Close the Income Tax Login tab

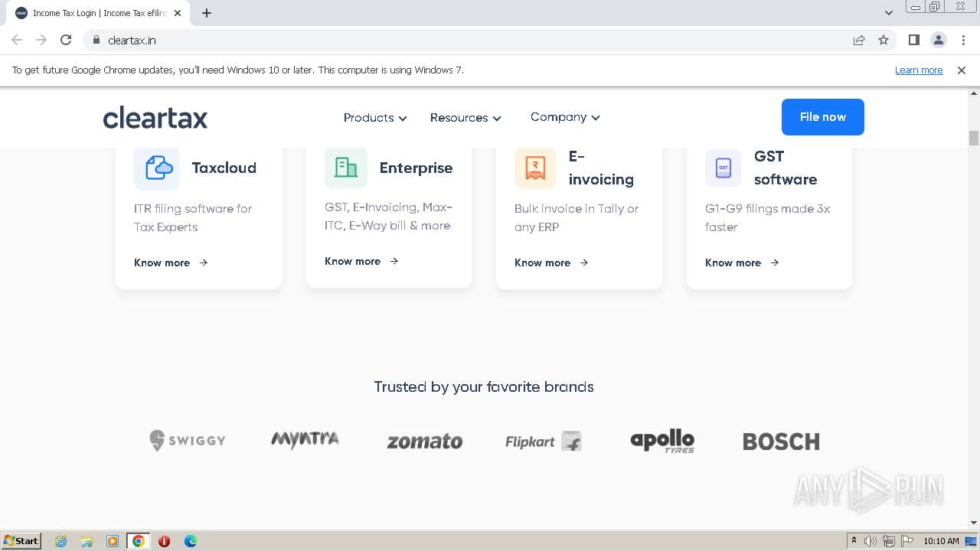pos(178,13)
